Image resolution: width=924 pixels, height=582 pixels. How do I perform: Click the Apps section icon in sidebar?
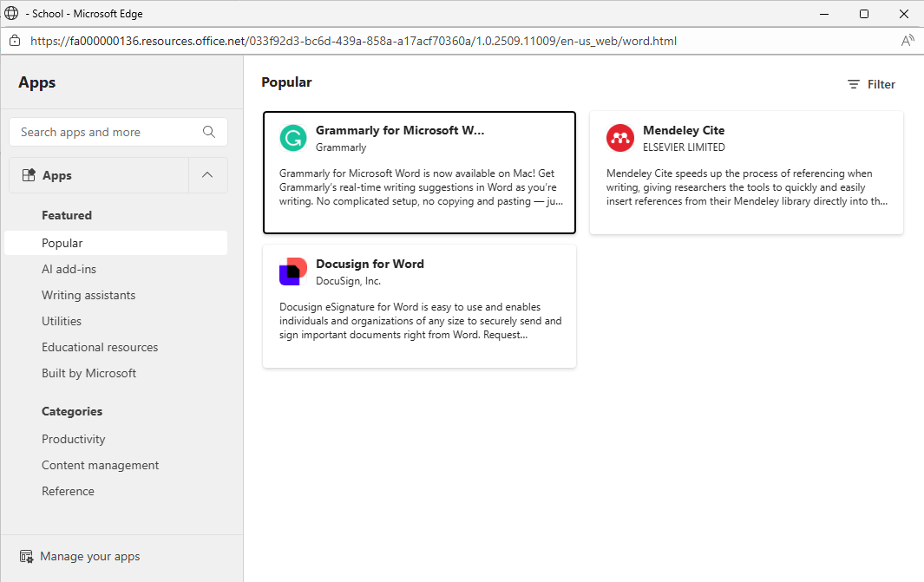click(x=29, y=175)
